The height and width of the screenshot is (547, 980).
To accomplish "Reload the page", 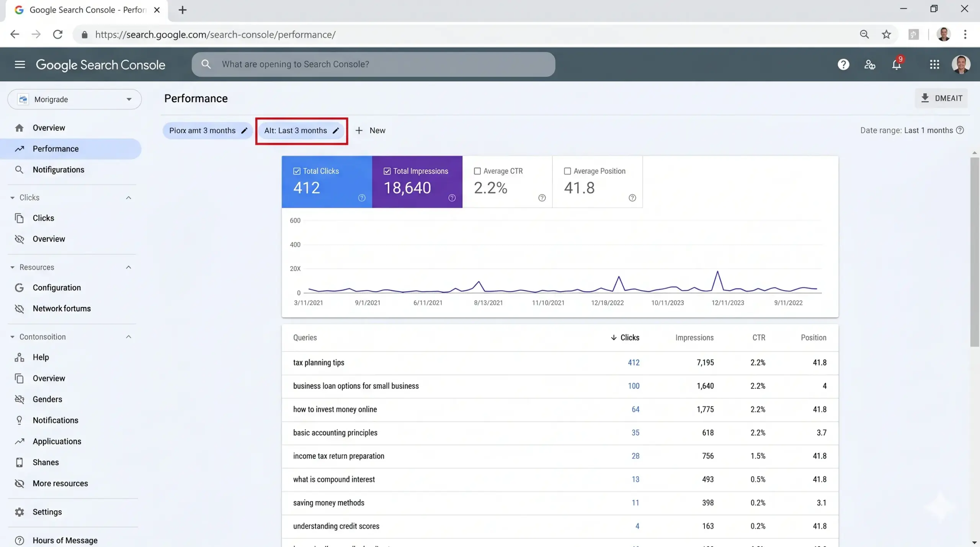I will click(x=57, y=34).
